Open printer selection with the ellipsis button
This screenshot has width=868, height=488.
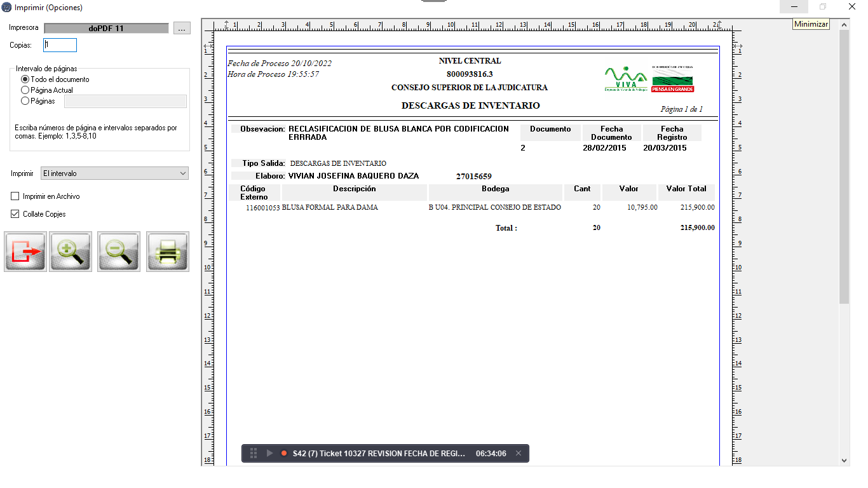coord(182,28)
